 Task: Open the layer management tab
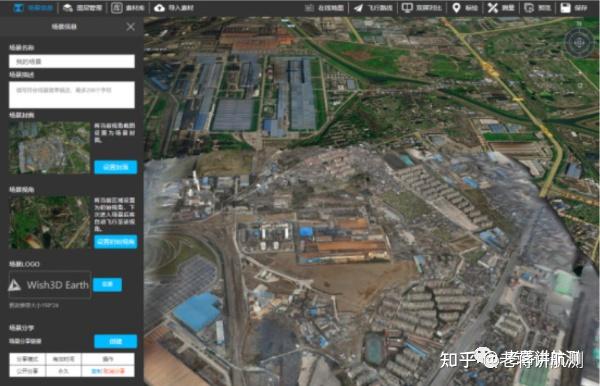click(82, 8)
